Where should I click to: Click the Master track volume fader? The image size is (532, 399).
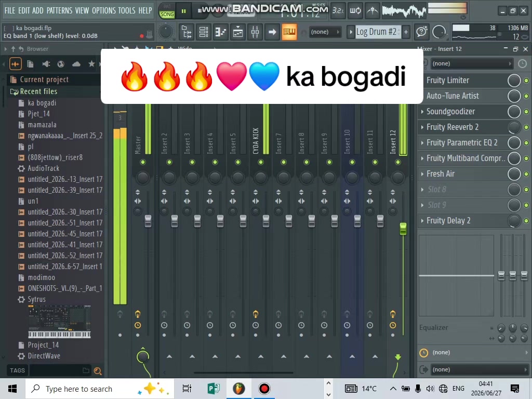(x=148, y=221)
